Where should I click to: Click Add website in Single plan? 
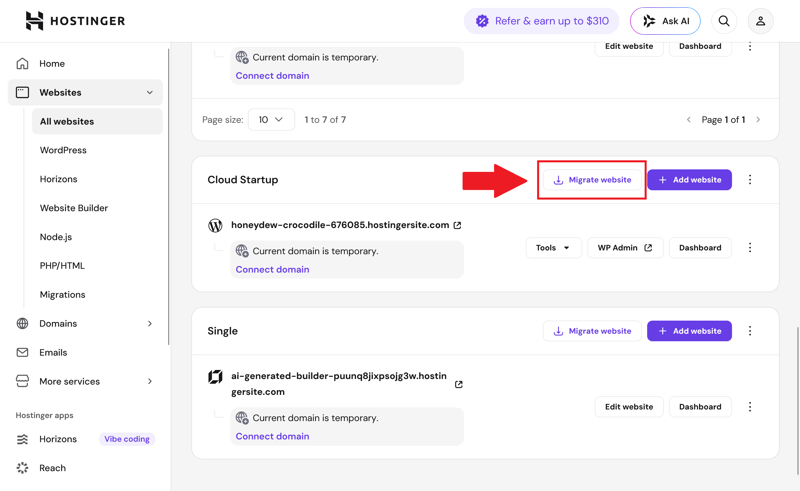[x=689, y=331]
